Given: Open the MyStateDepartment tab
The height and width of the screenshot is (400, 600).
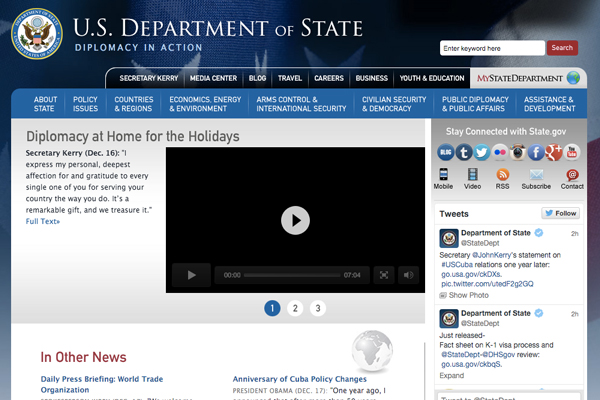Looking at the screenshot, I should (x=528, y=78).
